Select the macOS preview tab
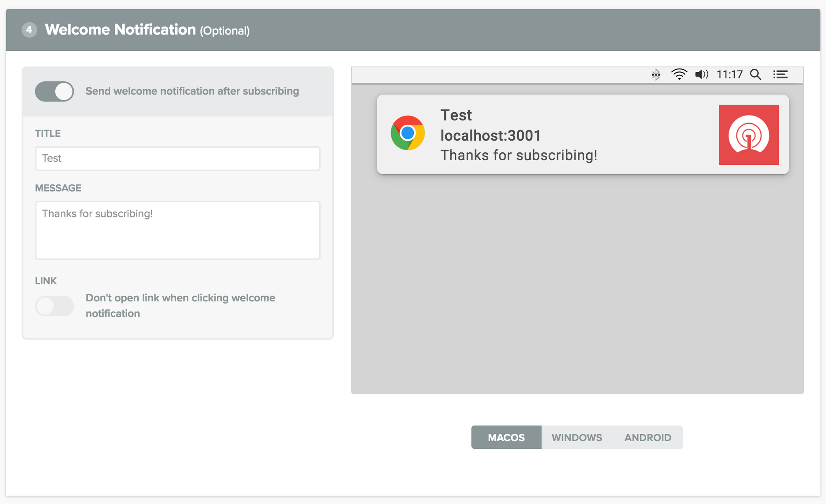Screen dimensions: 826x504 [x=506, y=438]
